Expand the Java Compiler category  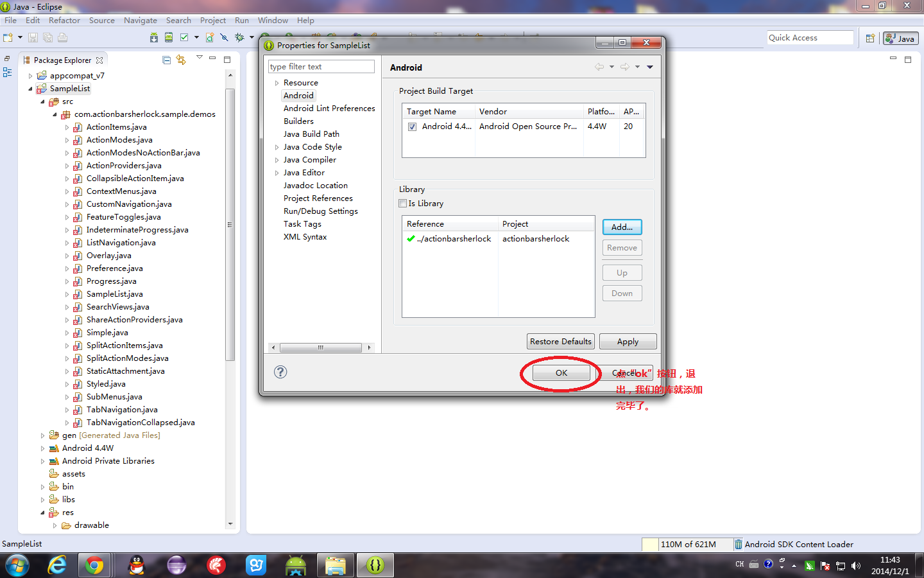277,160
